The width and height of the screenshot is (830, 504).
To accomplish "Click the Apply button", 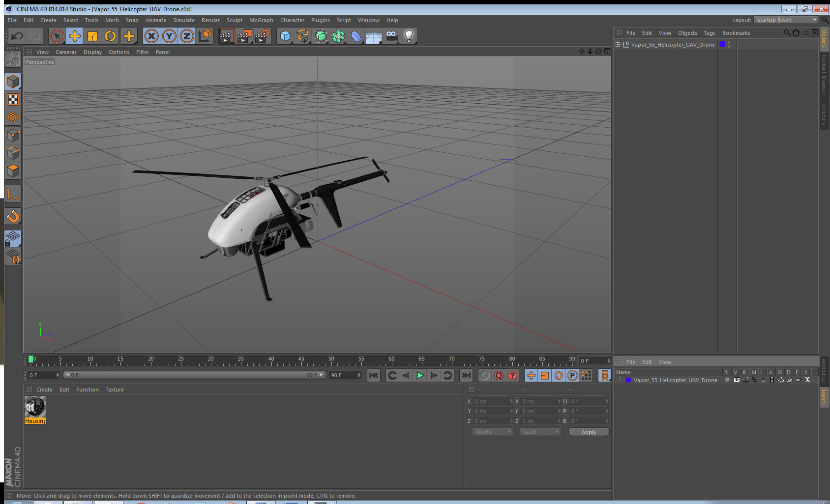I will [x=589, y=432].
